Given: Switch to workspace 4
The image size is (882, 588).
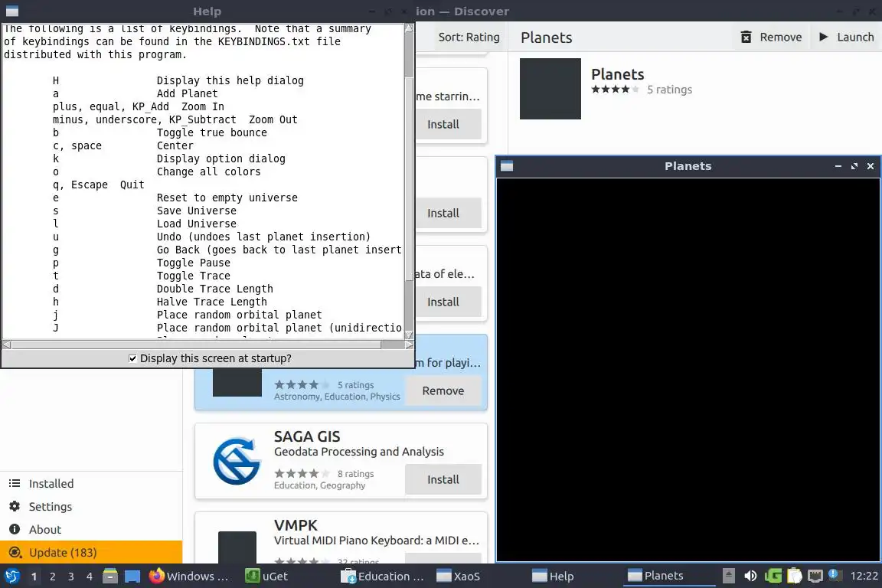Looking at the screenshot, I should [x=90, y=576].
